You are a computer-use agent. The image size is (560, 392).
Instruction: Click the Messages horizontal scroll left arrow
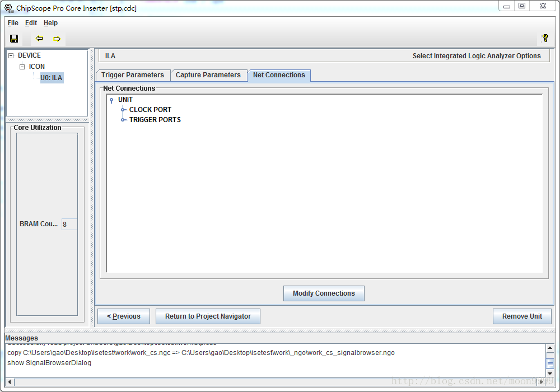pyautogui.click(x=10, y=382)
